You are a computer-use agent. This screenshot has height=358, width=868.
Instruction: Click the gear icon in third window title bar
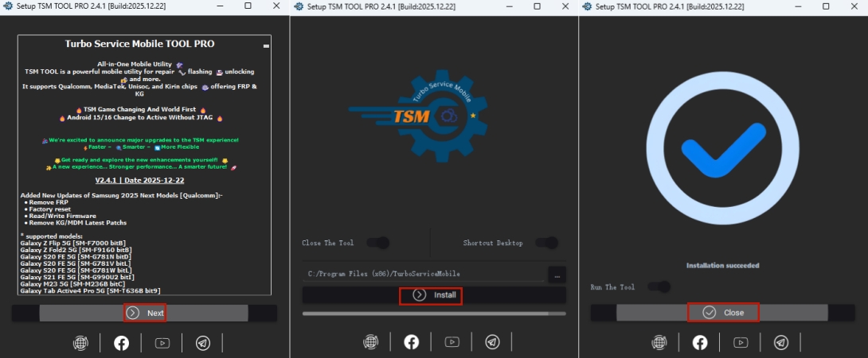coord(588,6)
